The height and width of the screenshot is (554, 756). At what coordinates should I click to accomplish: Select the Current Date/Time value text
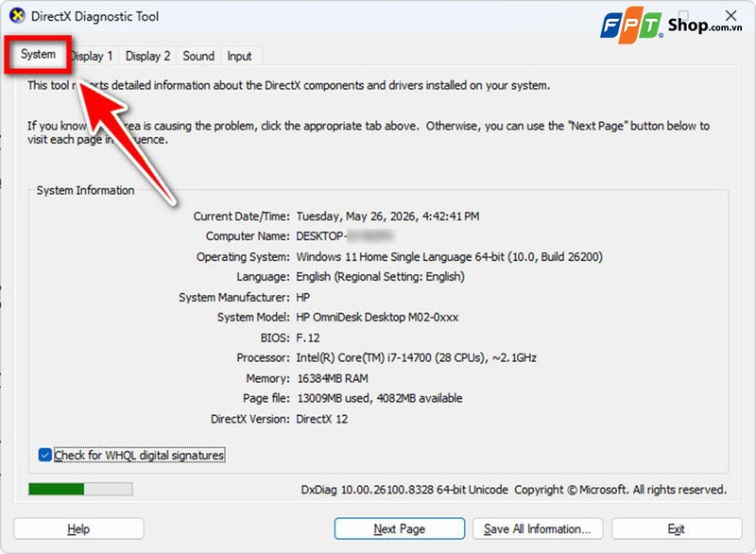point(387,216)
